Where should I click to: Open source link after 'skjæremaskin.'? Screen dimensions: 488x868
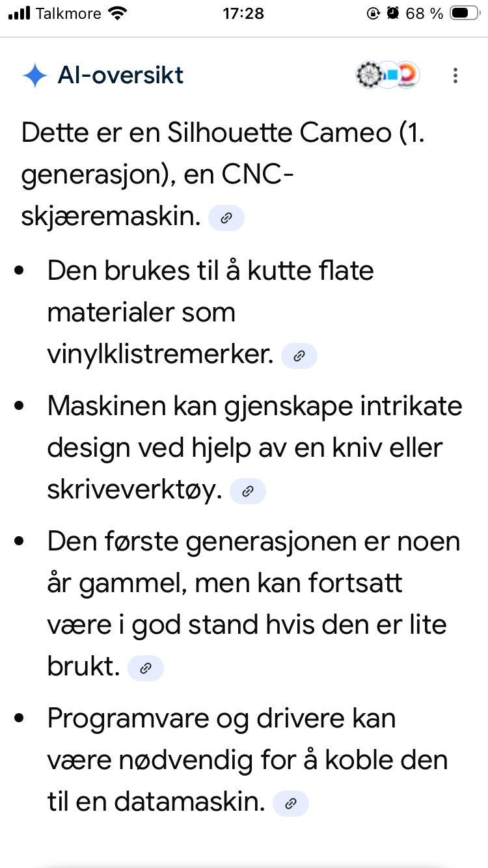coord(226,218)
